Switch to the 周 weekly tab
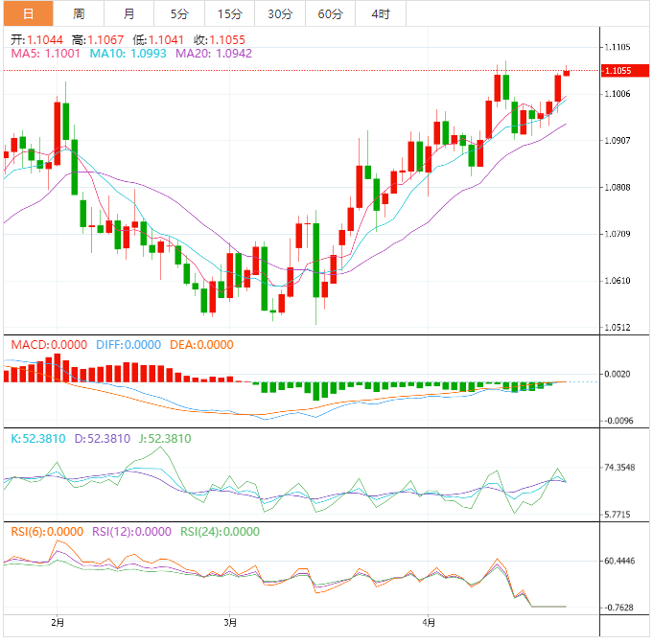 pos(79,13)
